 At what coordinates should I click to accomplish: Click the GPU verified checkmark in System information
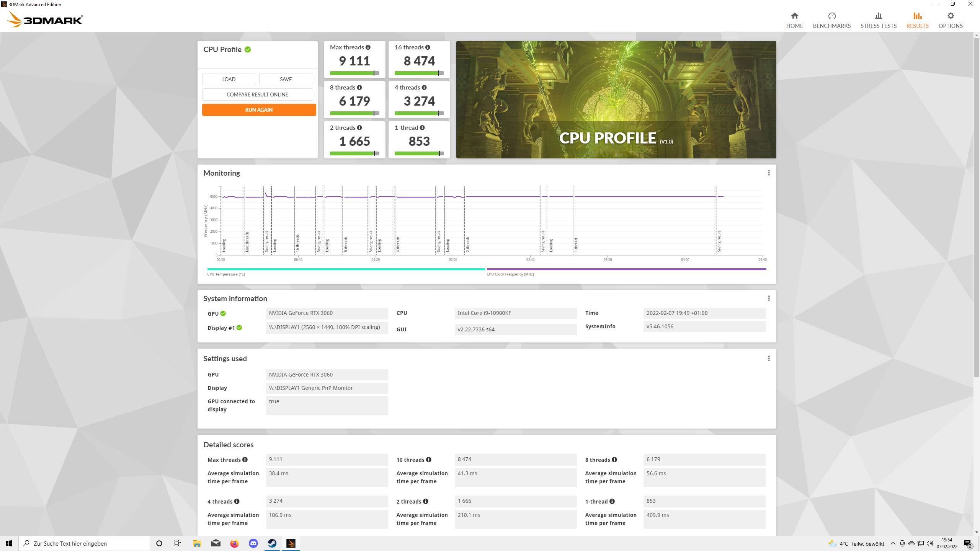coord(223,314)
